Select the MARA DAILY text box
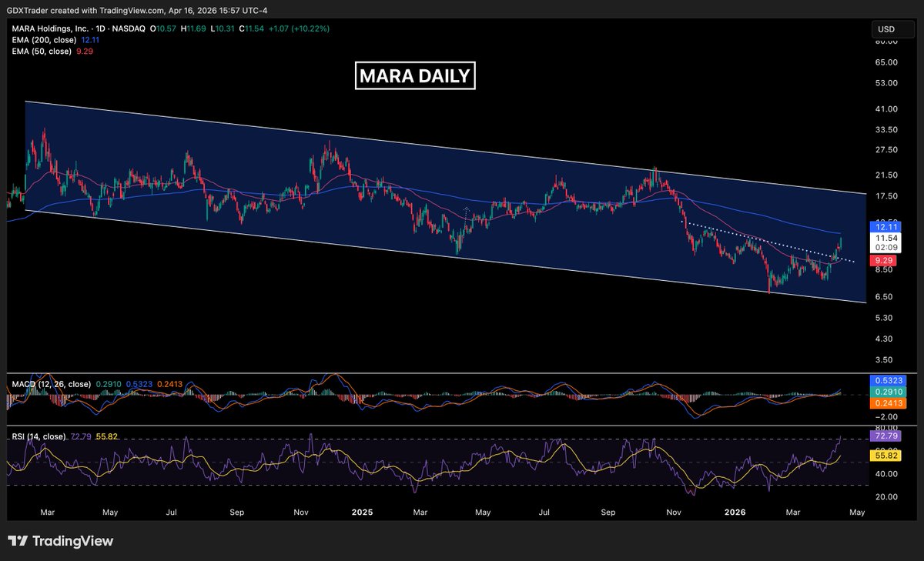Viewport: 924px width, 561px height. tap(416, 77)
